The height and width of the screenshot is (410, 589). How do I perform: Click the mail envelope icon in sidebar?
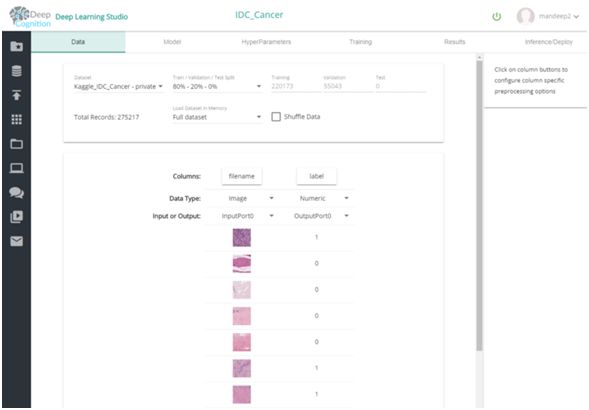[x=17, y=241]
